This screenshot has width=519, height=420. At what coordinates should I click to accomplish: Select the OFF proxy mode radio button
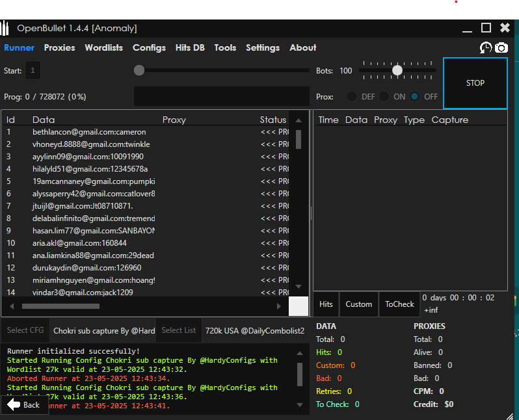[415, 96]
